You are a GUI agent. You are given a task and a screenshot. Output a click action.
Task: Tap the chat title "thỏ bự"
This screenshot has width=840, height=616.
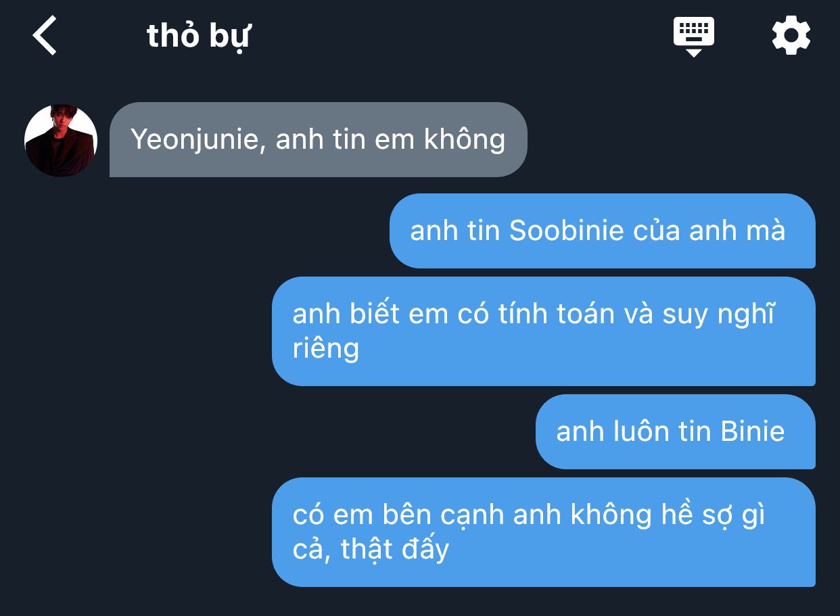pyautogui.click(x=198, y=36)
